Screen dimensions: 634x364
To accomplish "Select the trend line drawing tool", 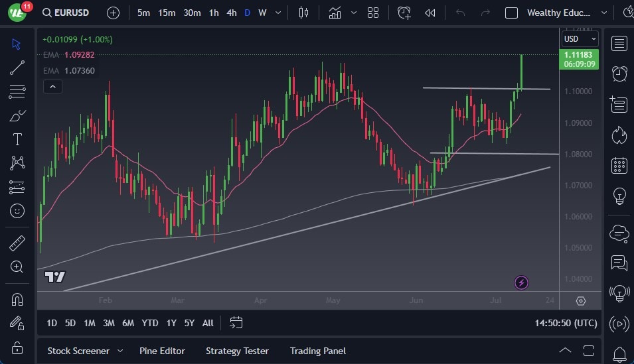I will (17, 67).
